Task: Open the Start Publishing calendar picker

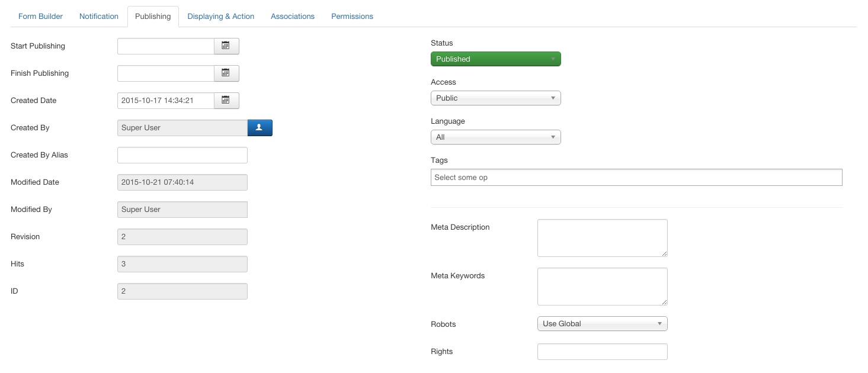Action: (x=226, y=46)
